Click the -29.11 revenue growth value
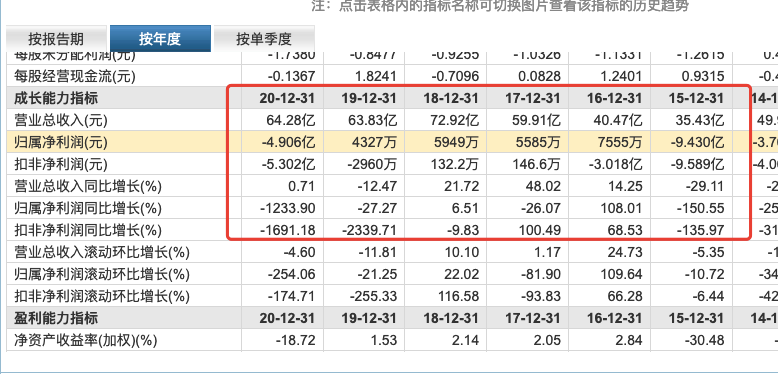Image resolution: width=778 pixels, height=374 pixels. (x=704, y=187)
